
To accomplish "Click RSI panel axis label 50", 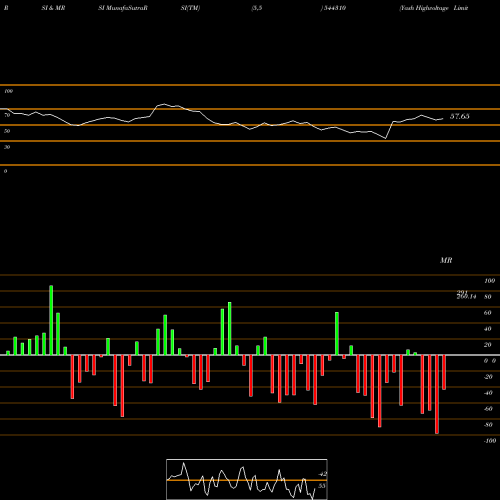I will (7, 131).
